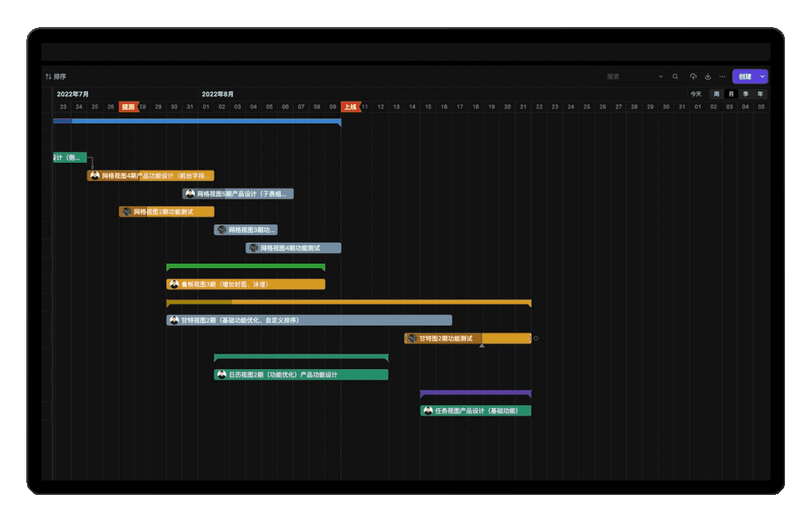Click avatar on 甘特图2期功能测试 task bar
812x522 pixels.
tap(412, 339)
